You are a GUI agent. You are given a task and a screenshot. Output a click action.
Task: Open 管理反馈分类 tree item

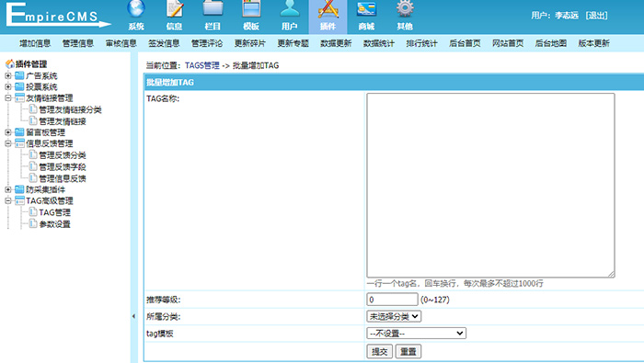click(x=63, y=155)
